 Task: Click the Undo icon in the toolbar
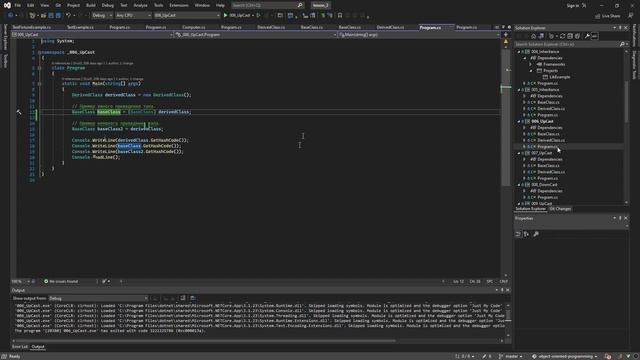tap(68, 16)
